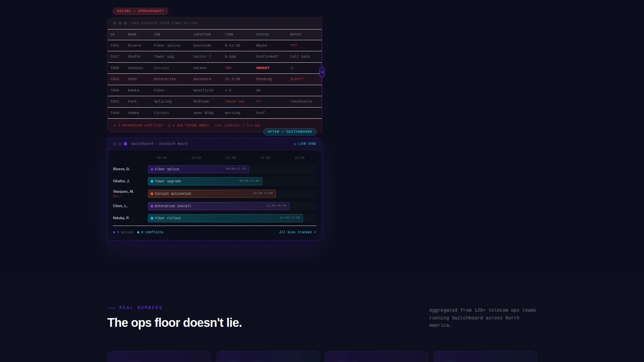
Task: Click the ID column header
Action: [x=112, y=35]
